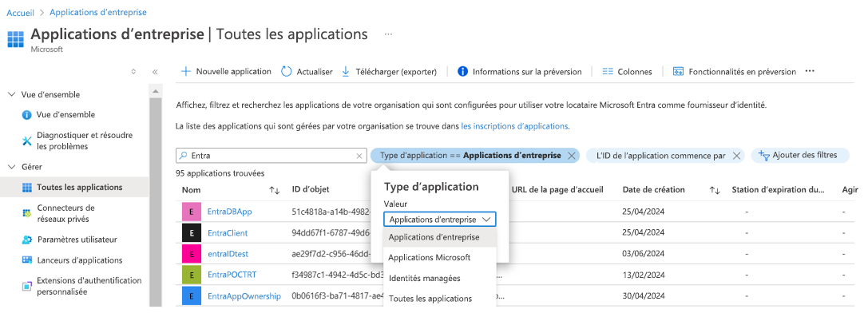
Task: Open Fonctionnalités en préversion icon
Action: tap(678, 71)
